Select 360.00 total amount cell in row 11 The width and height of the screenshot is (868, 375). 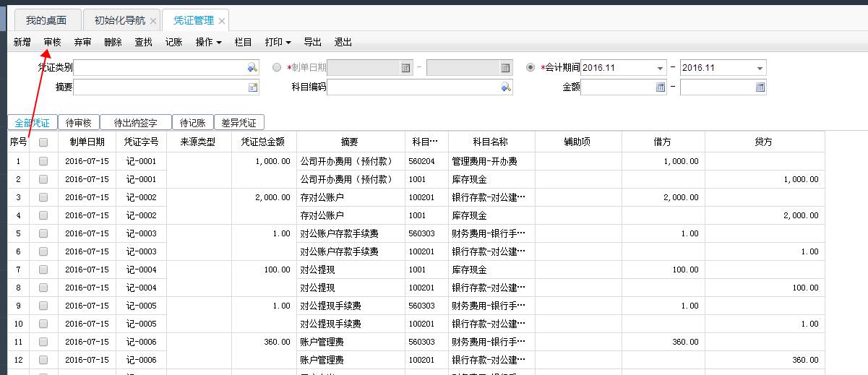[x=264, y=342]
